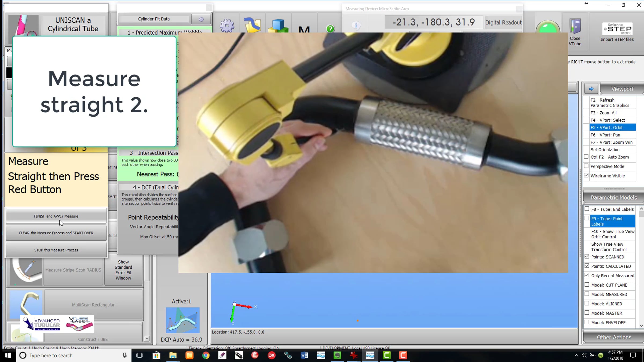644x362 pixels.
Task: Select F4 - VPort: Select
Action: pos(613,120)
